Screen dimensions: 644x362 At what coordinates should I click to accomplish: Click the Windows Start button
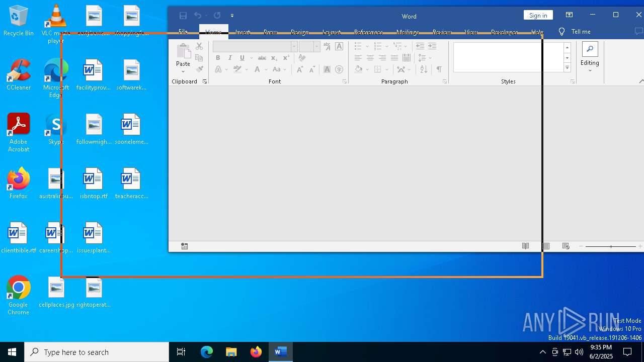(x=12, y=352)
